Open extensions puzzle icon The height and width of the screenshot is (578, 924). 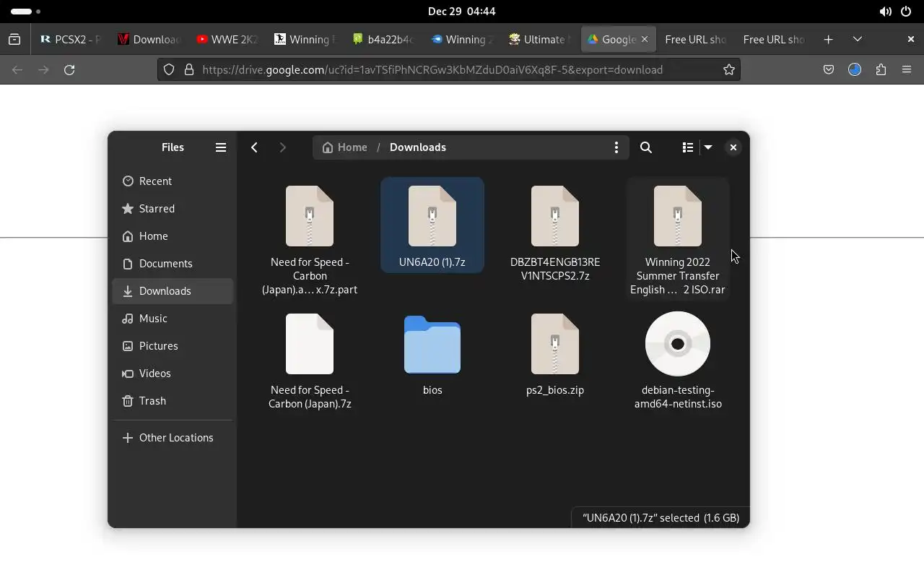tap(881, 70)
